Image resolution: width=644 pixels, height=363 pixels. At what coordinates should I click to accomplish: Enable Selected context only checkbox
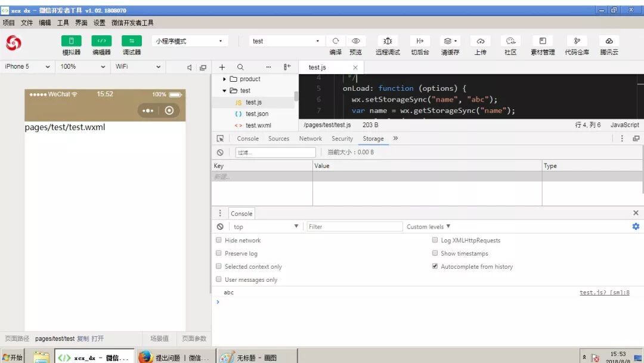pyautogui.click(x=218, y=266)
